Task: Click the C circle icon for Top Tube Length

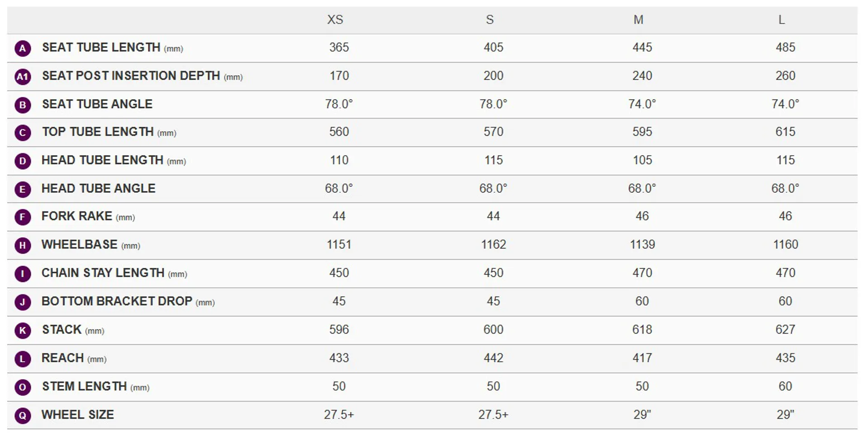Action: [x=23, y=133]
